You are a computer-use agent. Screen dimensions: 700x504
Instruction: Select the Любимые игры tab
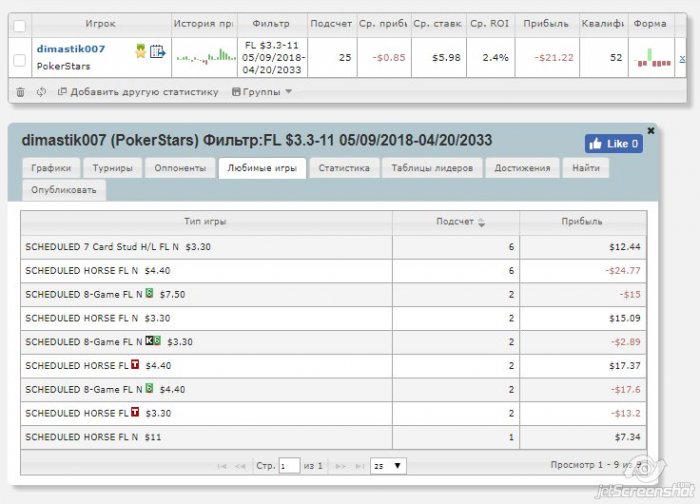point(262,168)
